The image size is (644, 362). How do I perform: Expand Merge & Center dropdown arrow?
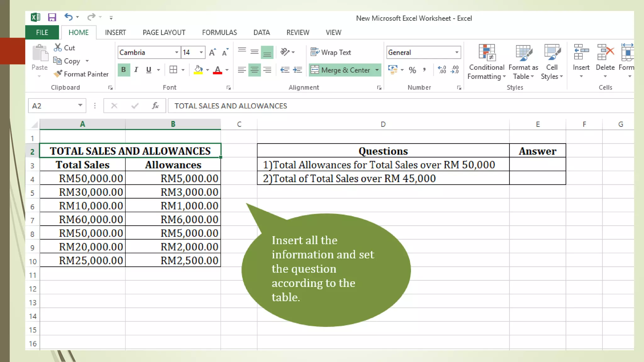(x=377, y=70)
